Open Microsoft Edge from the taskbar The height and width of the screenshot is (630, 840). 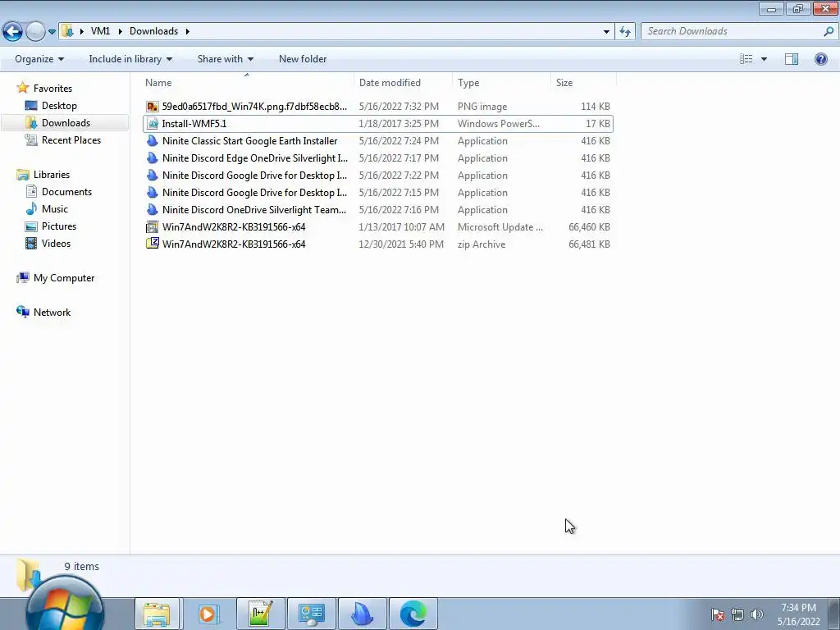(x=413, y=614)
